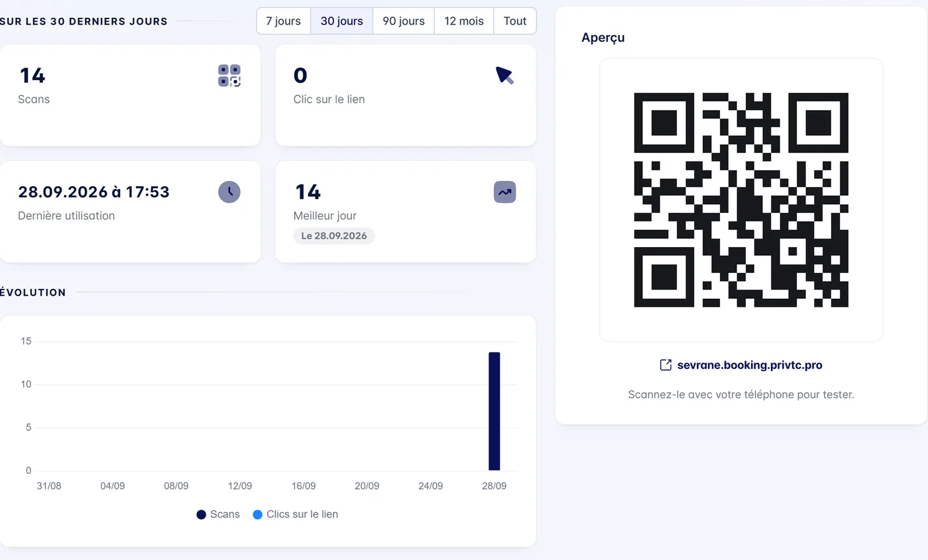
Task: Click the 28/09 scans bar in chart
Action: pos(494,412)
